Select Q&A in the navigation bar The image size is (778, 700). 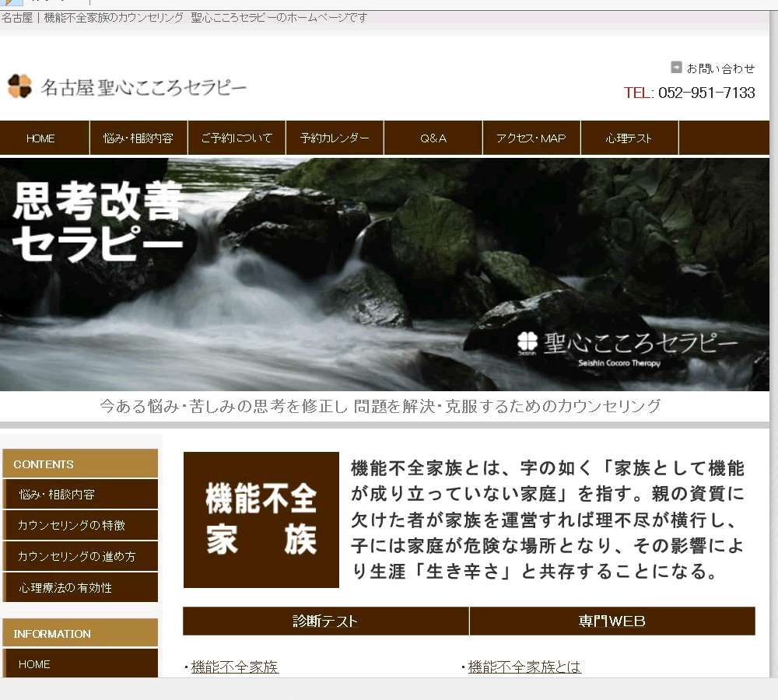pos(433,138)
